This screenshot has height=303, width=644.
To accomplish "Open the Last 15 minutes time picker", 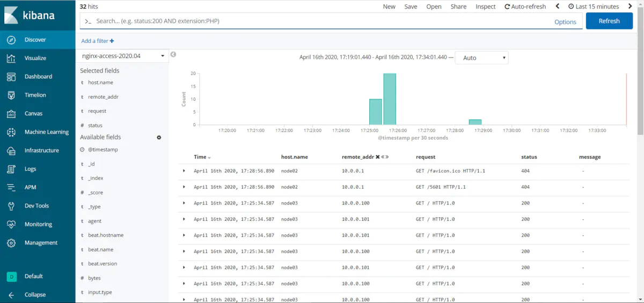I will pos(594,6).
